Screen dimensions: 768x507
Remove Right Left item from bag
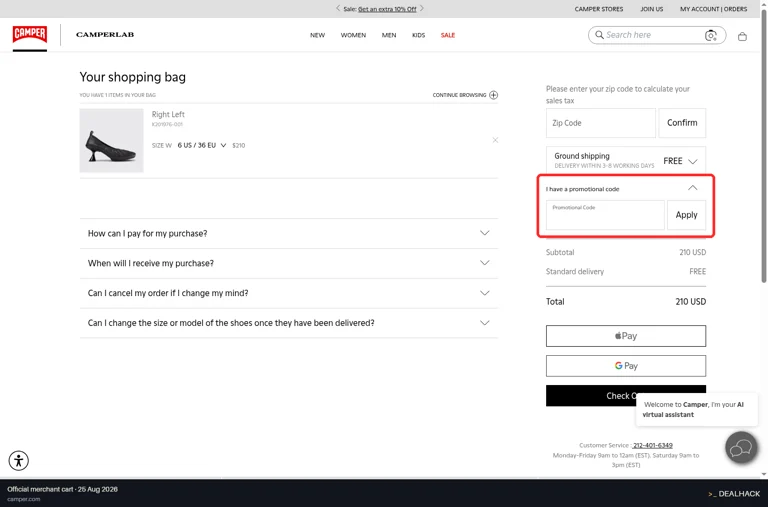495,140
